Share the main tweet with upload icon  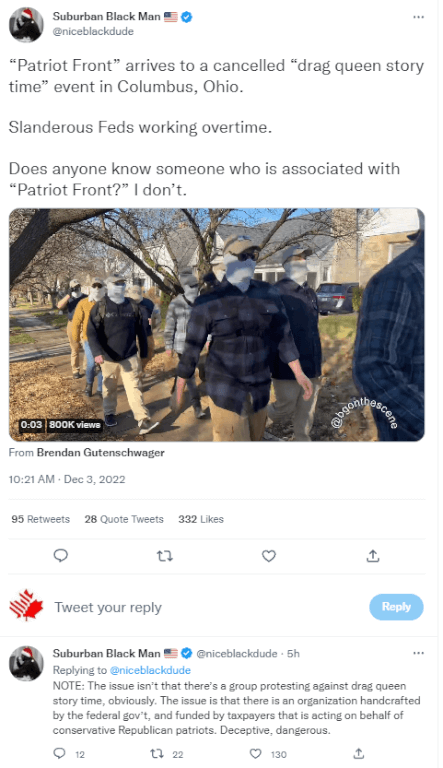point(373,555)
